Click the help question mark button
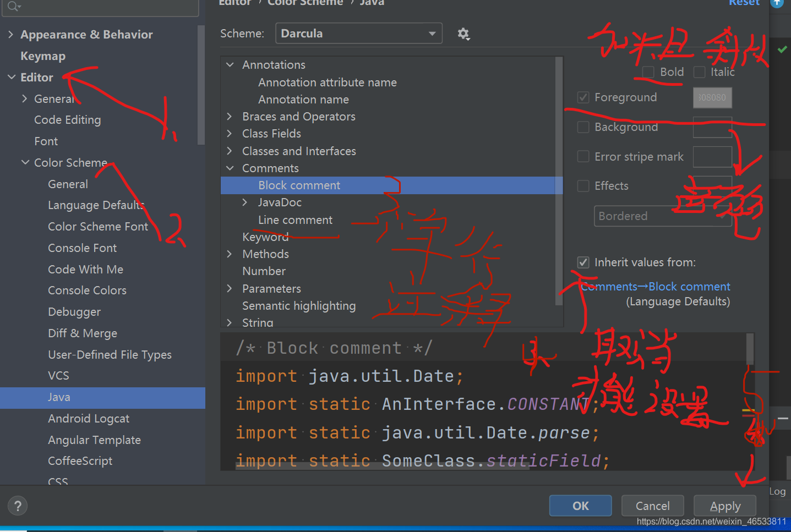 tap(18, 506)
